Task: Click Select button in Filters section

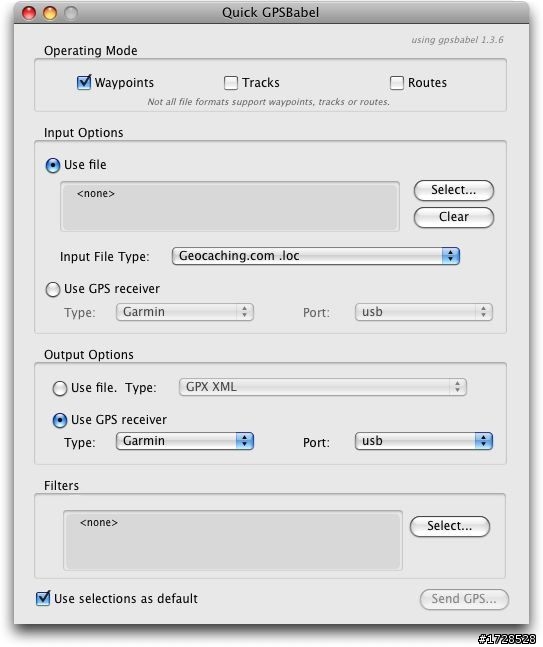Action: (450, 526)
